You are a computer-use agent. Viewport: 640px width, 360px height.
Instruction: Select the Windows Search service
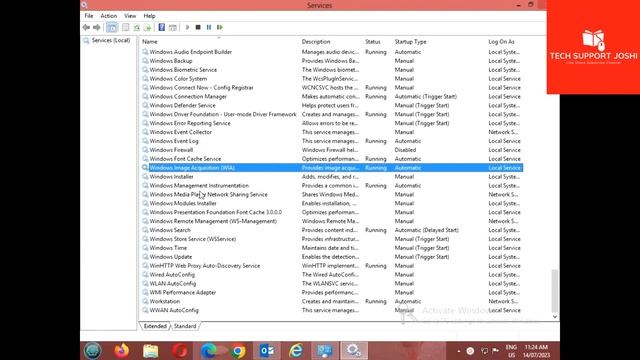pos(170,230)
